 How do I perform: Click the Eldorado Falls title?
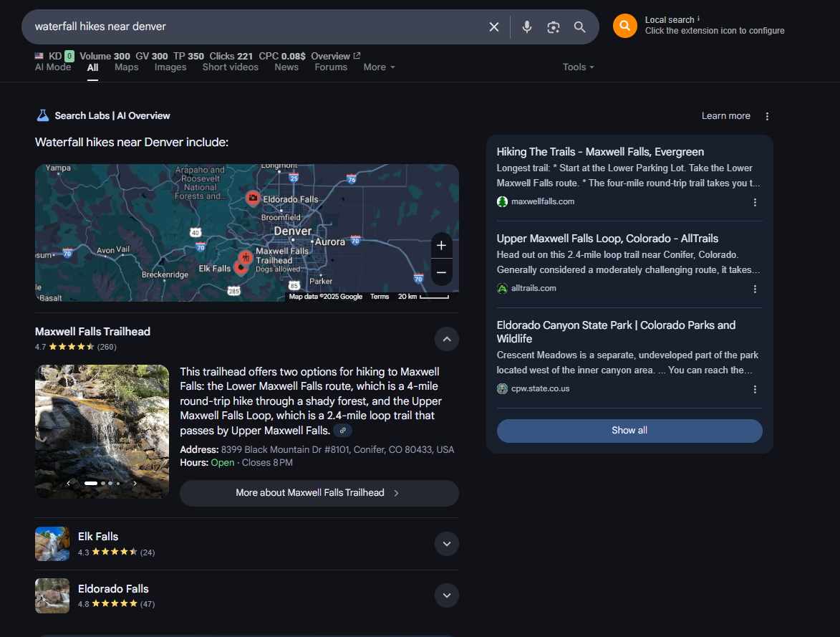click(114, 589)
